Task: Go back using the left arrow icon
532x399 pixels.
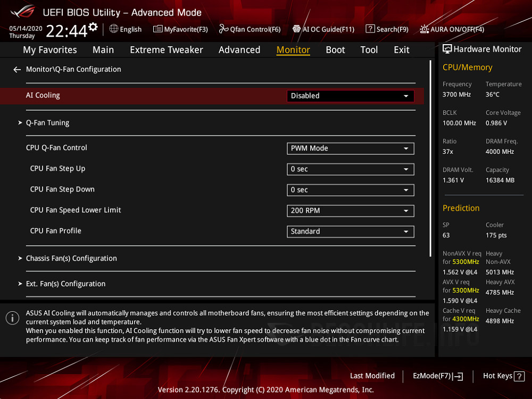Action: 16,69
